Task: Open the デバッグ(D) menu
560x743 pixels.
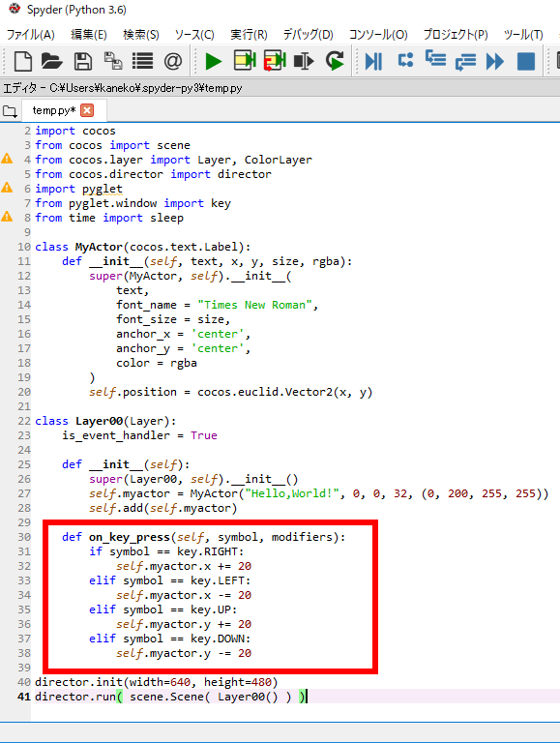Action: (x=308, y=35)
